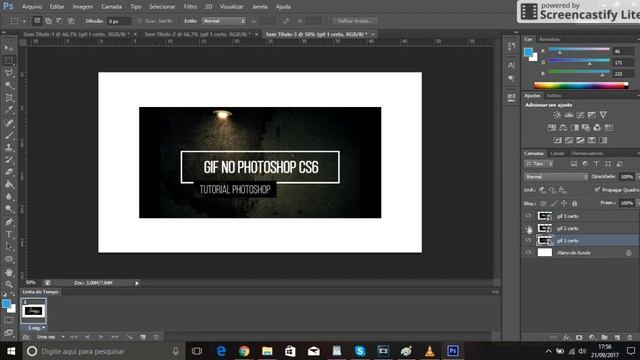Enable Add to Selection mode
This screenshot has height=360, width=640.
click(x=49, y=21)
